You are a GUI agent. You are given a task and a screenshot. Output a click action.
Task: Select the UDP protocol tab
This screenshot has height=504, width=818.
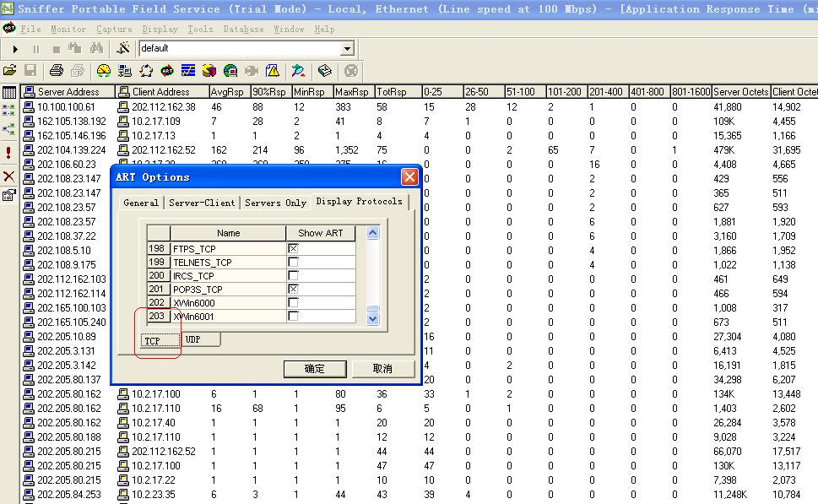193,339
